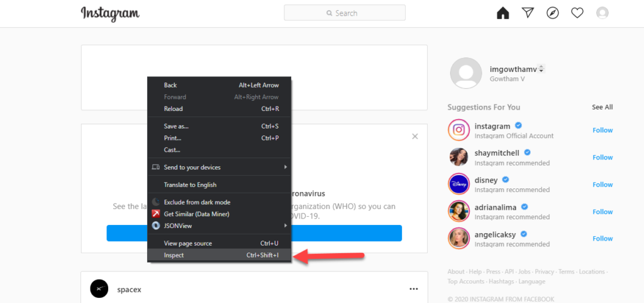Follow the instagram account
644x303 pixels.
602,130
